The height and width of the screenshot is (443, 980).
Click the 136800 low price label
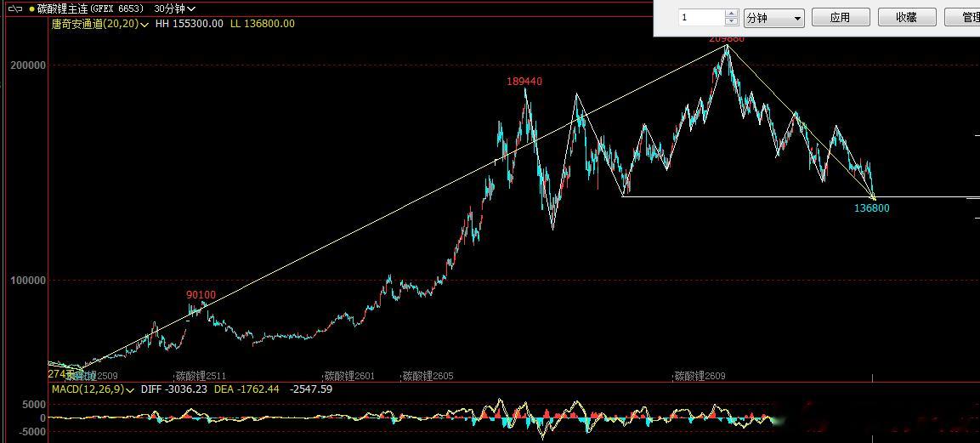(x=871, y=208)
